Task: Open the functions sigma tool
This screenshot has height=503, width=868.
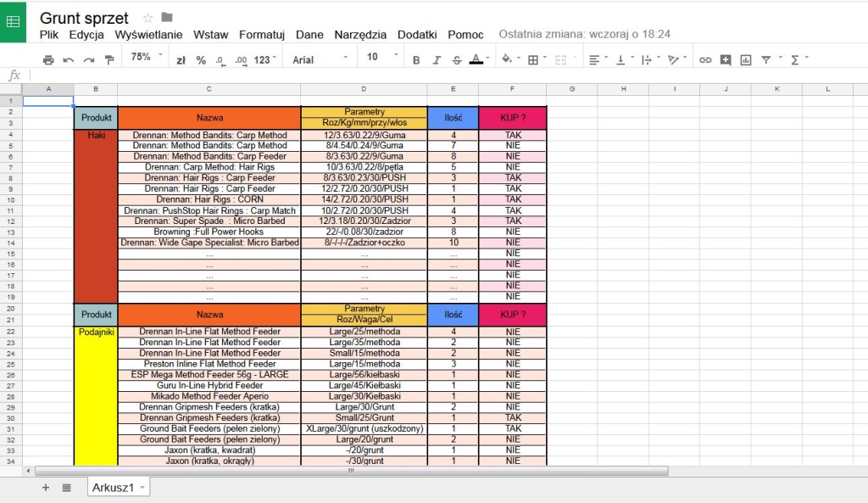Action: pos(795,60)
